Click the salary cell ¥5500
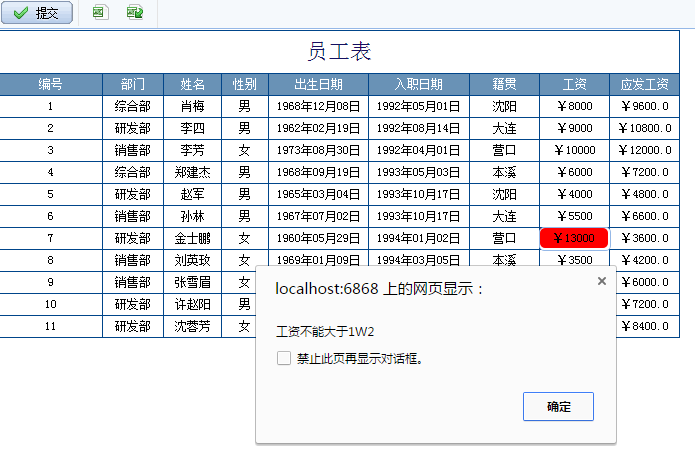 coord(574,216)
